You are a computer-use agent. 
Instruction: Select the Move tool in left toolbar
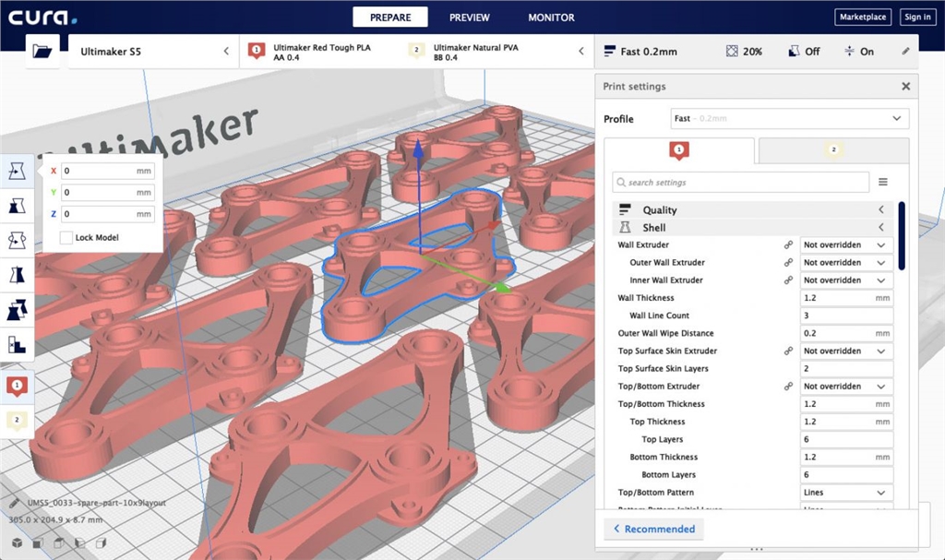(x=17, y=171)
